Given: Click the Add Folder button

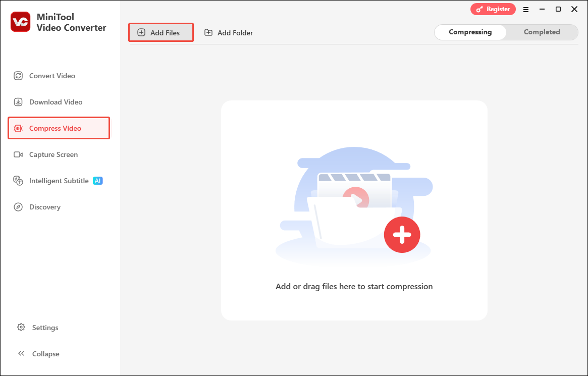Looking at the screenshot, I should 228,32.
